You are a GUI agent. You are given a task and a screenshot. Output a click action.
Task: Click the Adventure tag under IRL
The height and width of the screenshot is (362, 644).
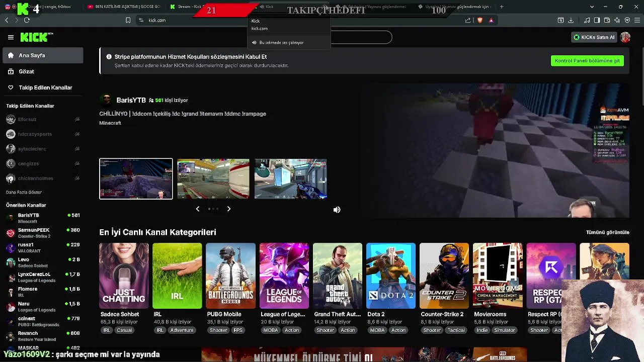182,330
